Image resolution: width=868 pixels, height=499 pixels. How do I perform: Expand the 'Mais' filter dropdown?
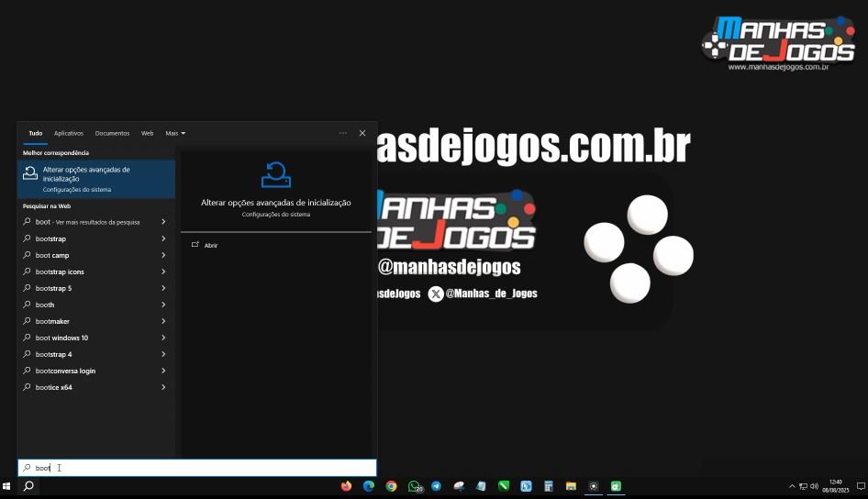pos(175,133)
